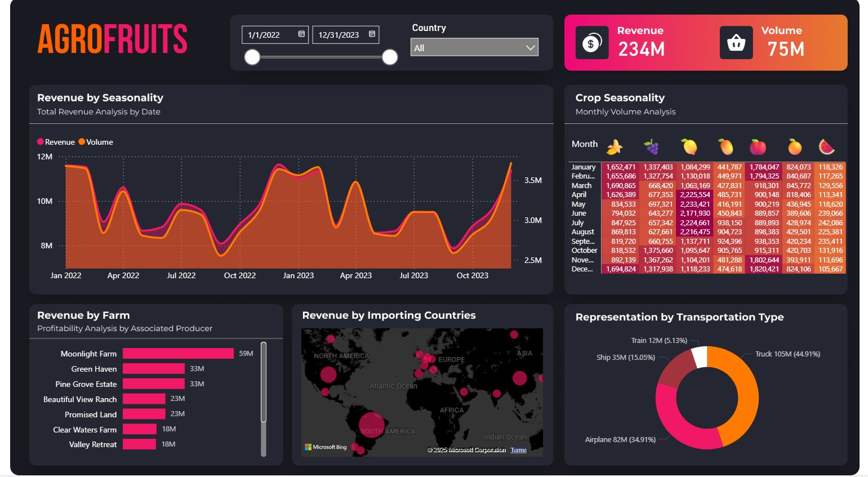The image size is (868, 477).
Task: Open the end date calendar picker
Action: [x=372, y=34]
